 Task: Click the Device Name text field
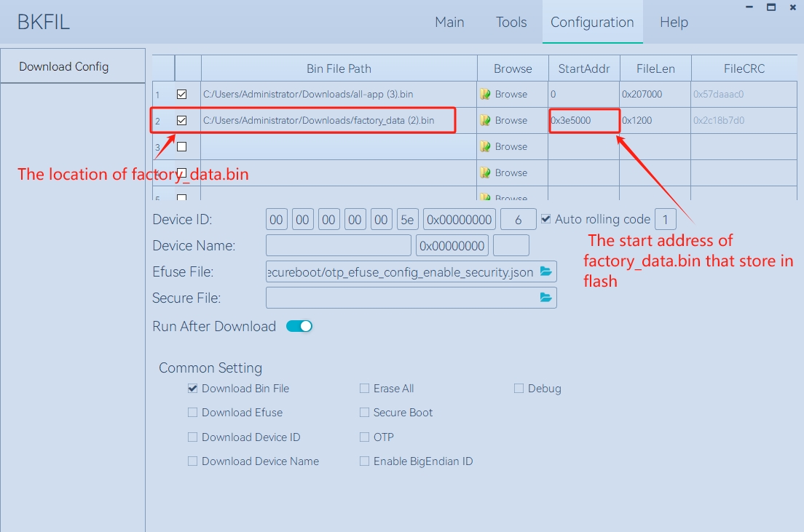pyautogui.click(x=338, y=246)
